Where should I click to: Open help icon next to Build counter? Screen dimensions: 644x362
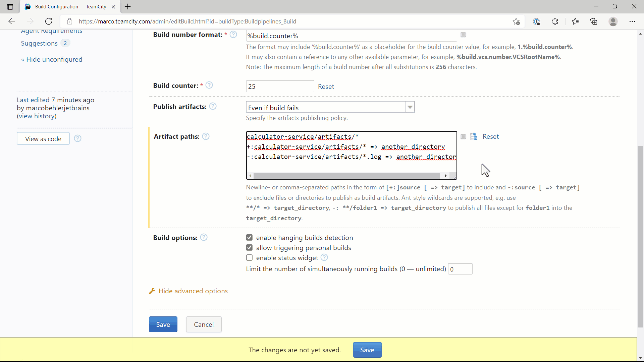pyautogui.click(x=209, y=85)
